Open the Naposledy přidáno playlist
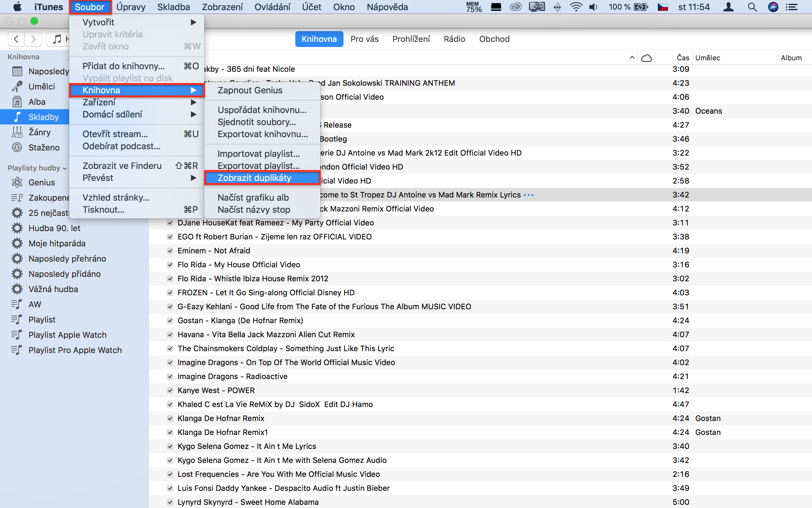812x508 pixels. coord(75,274)
